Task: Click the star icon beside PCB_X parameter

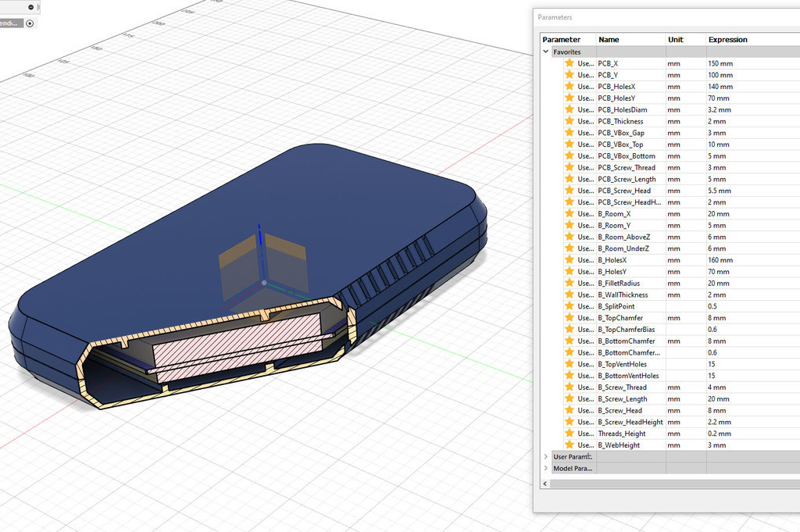Action: (569, 63)
